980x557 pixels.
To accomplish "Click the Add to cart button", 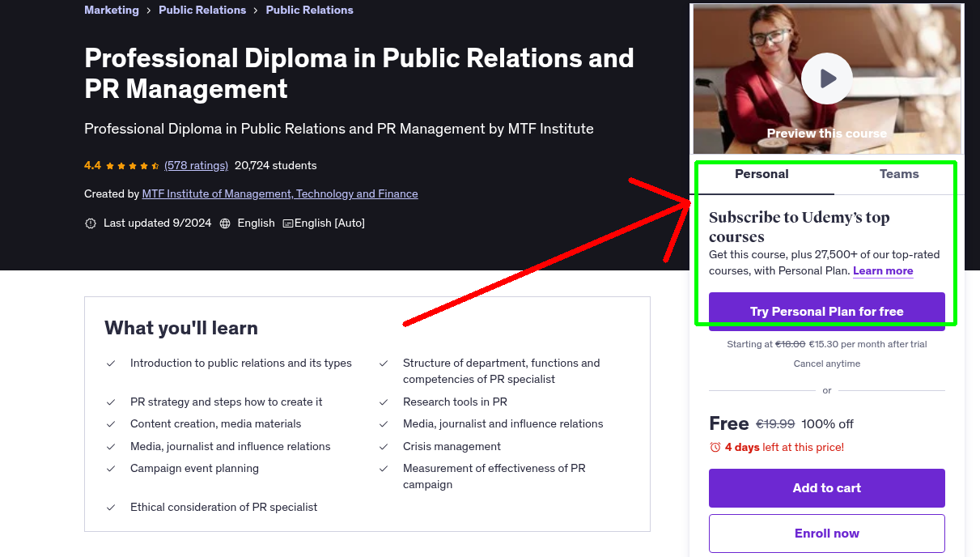I will point(827,488).
